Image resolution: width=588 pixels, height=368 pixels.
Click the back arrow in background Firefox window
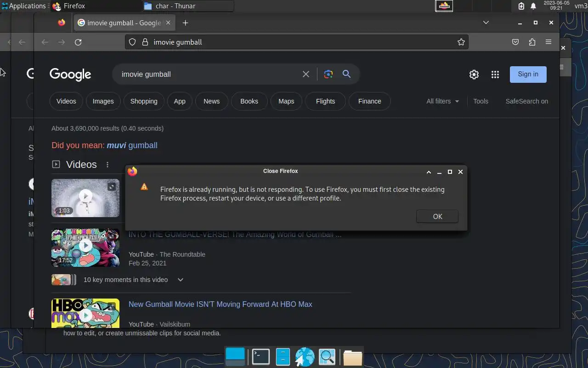click(22, 42)
